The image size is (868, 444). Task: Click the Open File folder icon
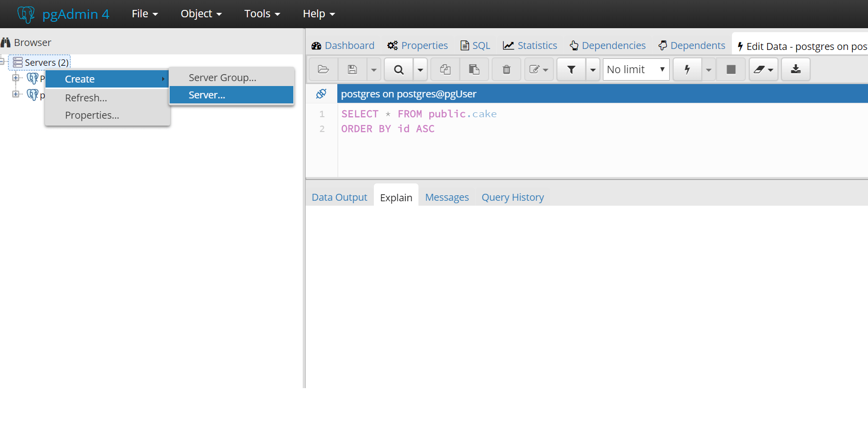click(323, 70)
